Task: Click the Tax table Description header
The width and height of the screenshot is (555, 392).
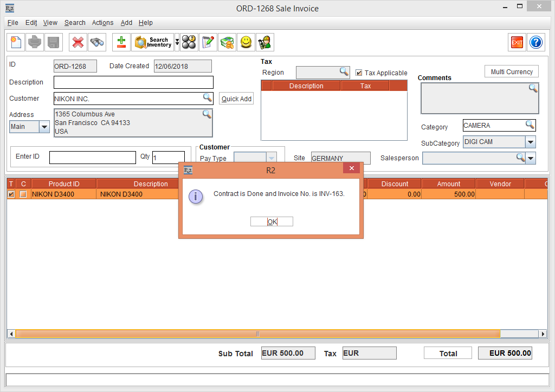Action: click(x=306, y=86)
